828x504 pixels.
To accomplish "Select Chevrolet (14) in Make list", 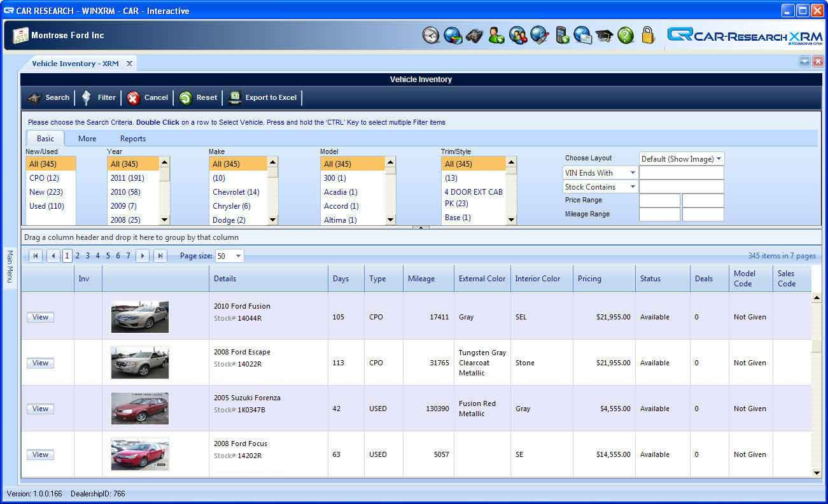I will pos(239,192).
